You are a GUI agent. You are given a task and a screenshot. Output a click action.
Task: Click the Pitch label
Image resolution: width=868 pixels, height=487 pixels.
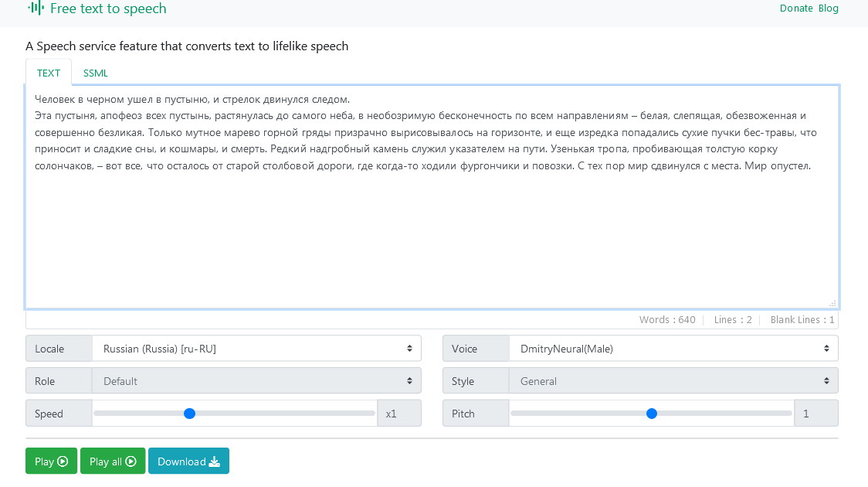tap(476, 414)
